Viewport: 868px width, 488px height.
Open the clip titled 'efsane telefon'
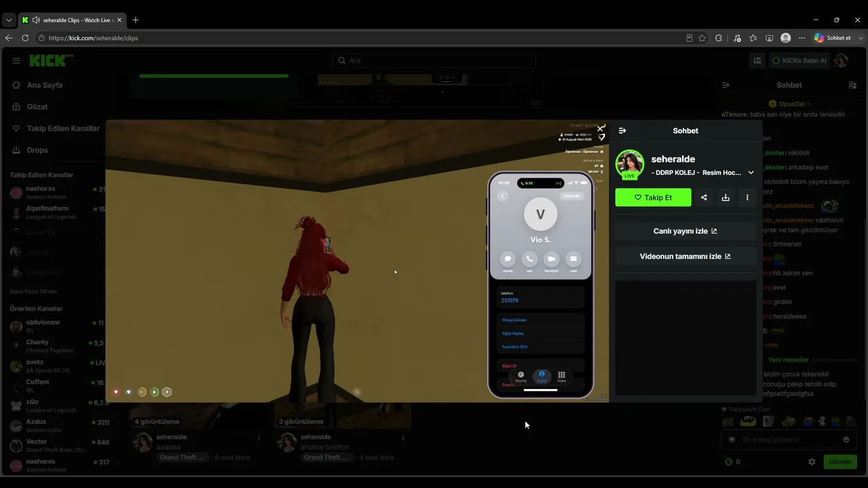pos(325,447)
